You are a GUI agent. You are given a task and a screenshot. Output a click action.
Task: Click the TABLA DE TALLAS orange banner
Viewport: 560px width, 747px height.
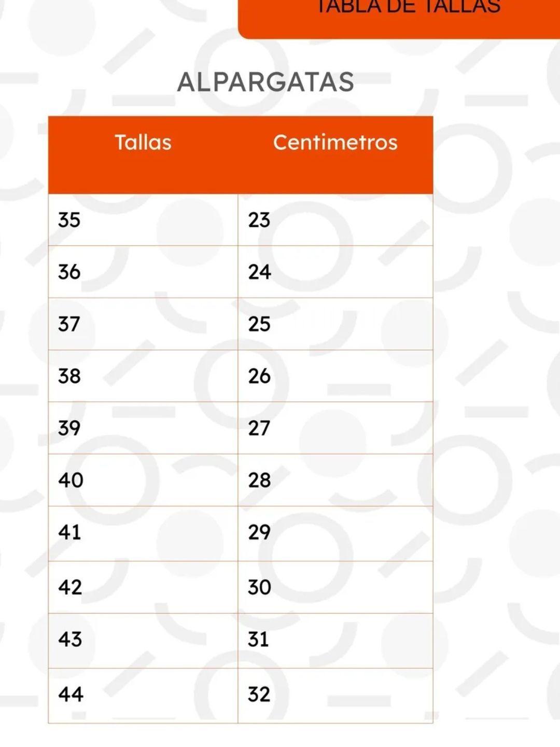(399, 19)
